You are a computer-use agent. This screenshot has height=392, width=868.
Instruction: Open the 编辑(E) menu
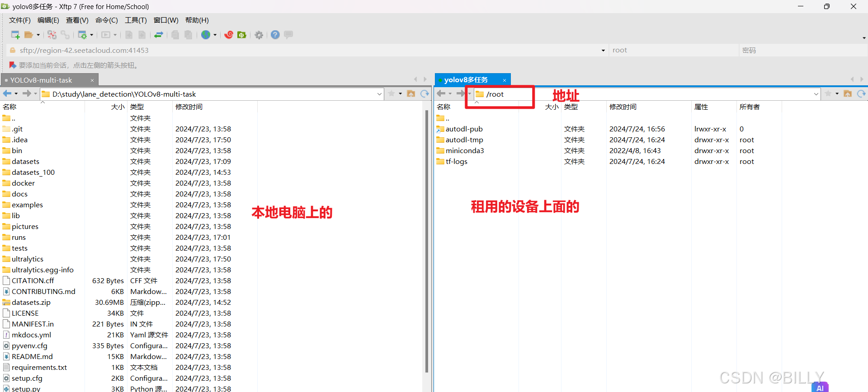(x=48, y=20)
